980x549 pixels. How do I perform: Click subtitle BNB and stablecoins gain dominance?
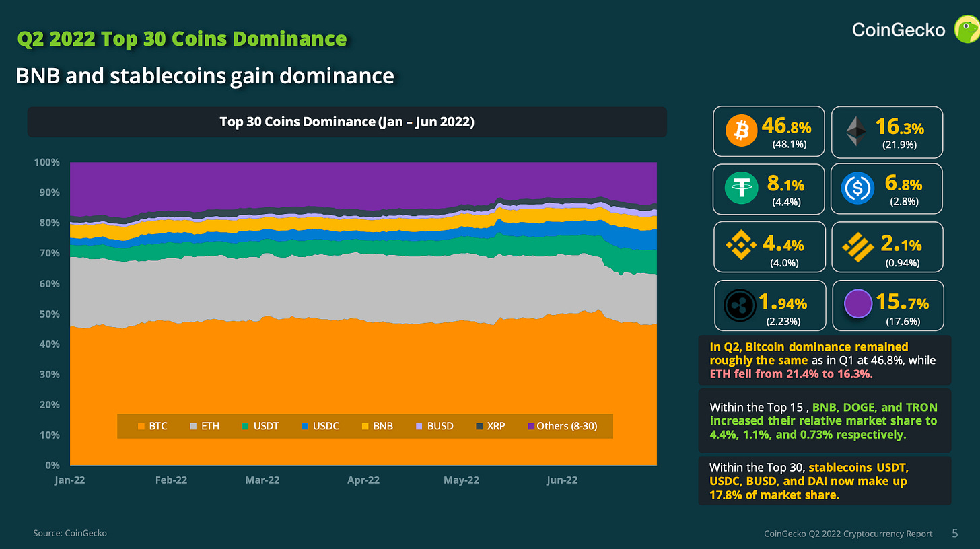[x=205, y=76]
